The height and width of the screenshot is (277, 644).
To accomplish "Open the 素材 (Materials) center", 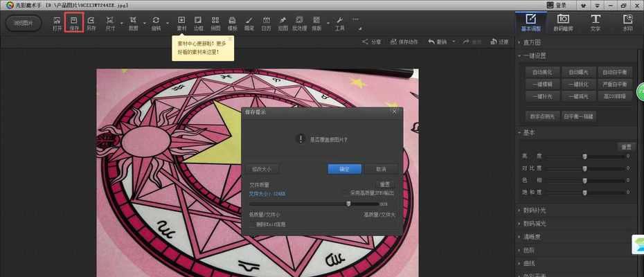I will tap(181, 24).
